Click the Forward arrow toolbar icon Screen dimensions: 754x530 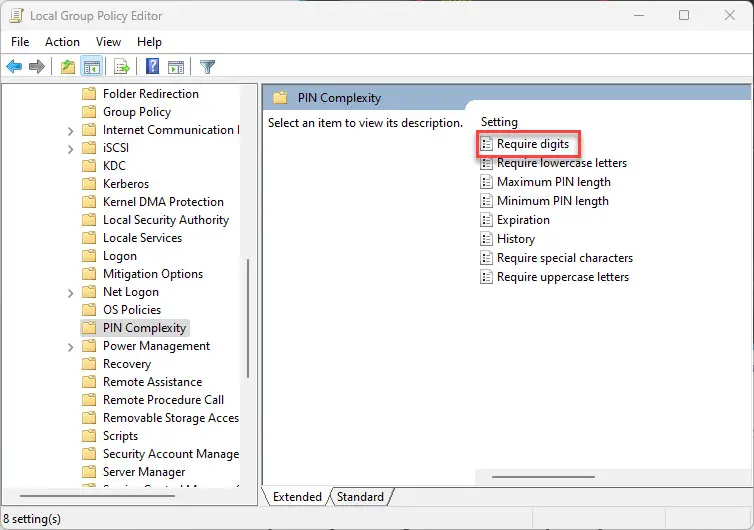[x=37, y=66]
